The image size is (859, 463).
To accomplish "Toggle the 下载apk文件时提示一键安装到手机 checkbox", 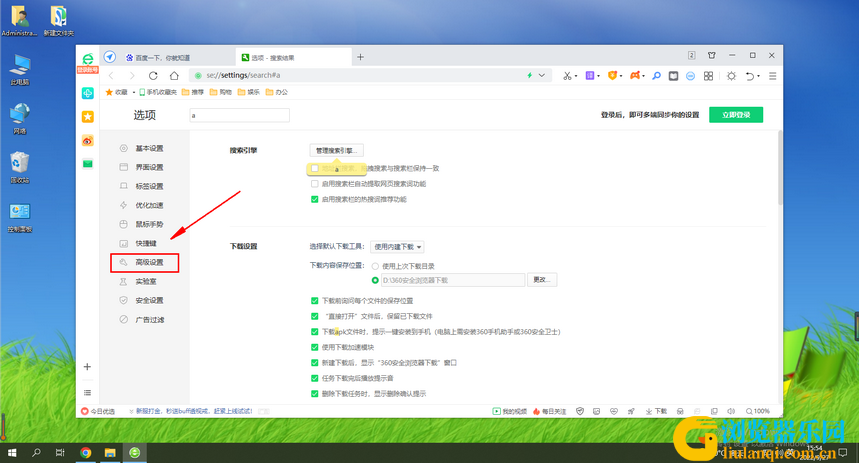I will pos(314,331).
